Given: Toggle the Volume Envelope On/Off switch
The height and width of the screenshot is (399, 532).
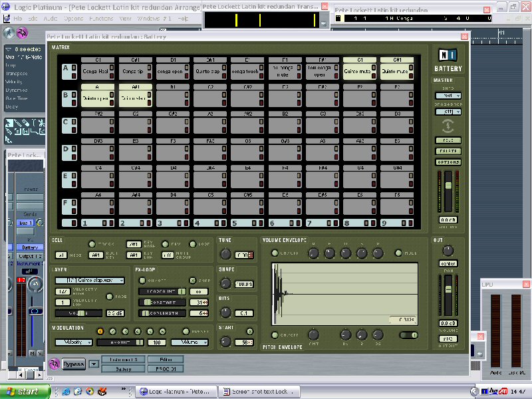Looking at the screenshot, I should 275,253.
